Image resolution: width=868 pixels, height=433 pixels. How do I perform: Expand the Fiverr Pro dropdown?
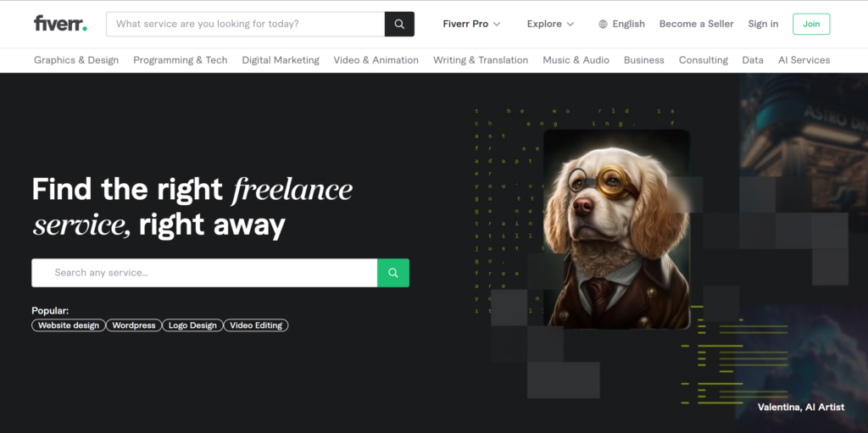click(x=471, y=24)
